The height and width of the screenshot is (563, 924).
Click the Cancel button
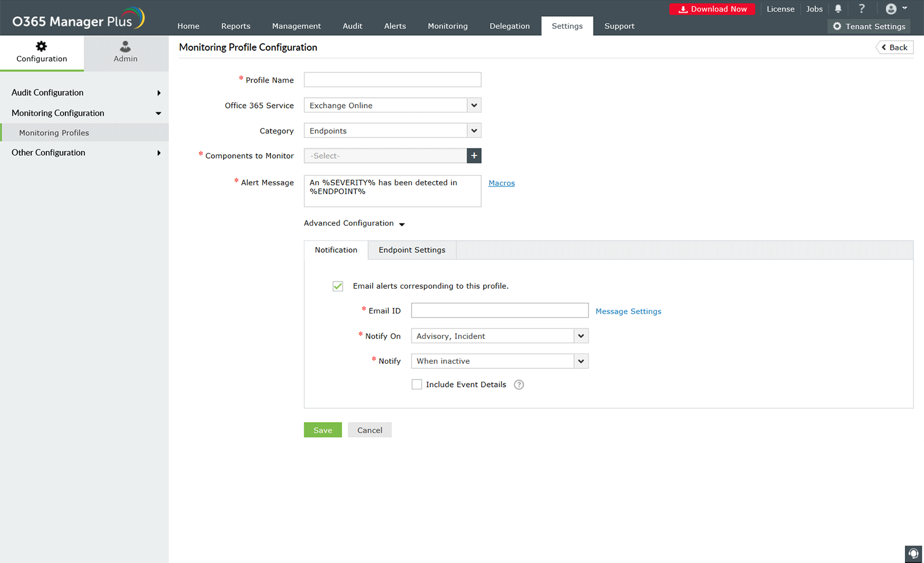point(370,430)
